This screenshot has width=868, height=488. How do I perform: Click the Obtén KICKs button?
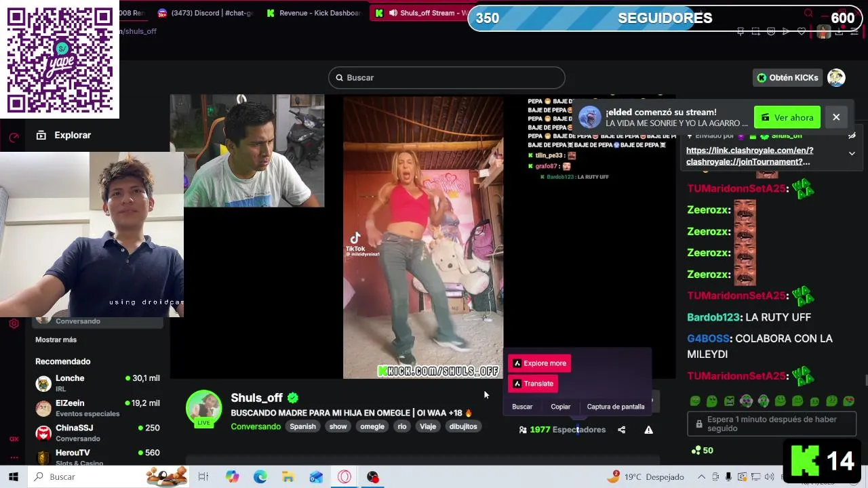pyautogui.click(x=788, y=78)
